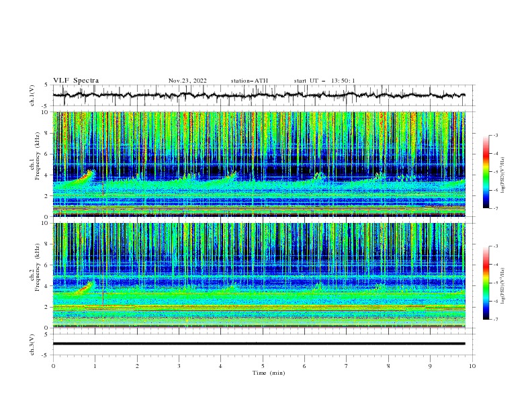Image resolution: width=532 pixels, height=411 pixels.
Task: Click the upper colorbar "log(PSD)(V²/Hz)" label
Action: click(503, 175)
